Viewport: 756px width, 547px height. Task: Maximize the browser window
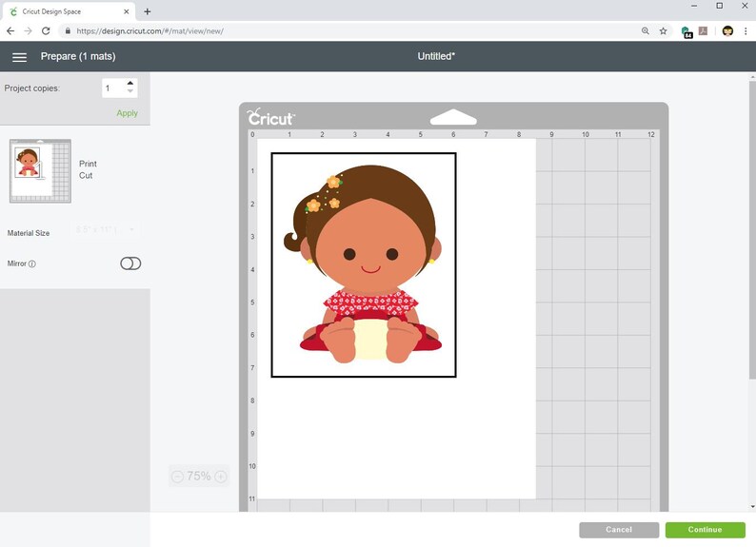pyautogui.click(x=720, y=6)
